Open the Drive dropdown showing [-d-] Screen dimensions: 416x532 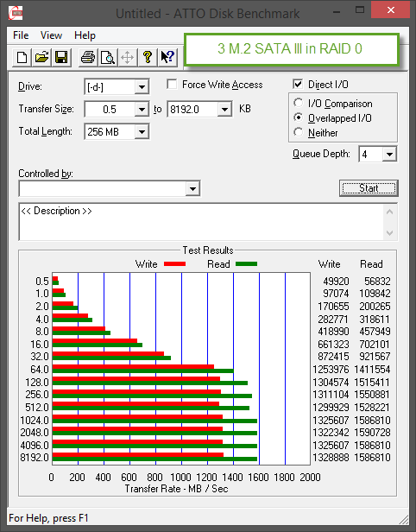coord(142,87)
